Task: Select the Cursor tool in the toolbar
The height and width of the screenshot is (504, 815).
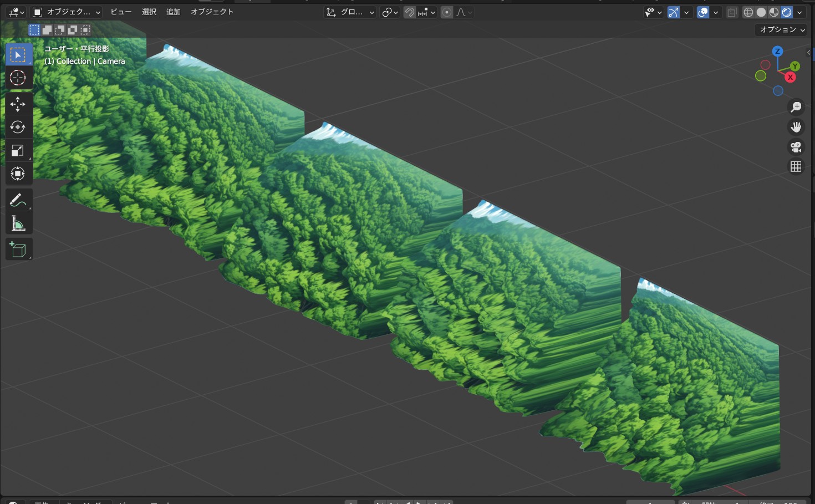Action: coord(18,78)
